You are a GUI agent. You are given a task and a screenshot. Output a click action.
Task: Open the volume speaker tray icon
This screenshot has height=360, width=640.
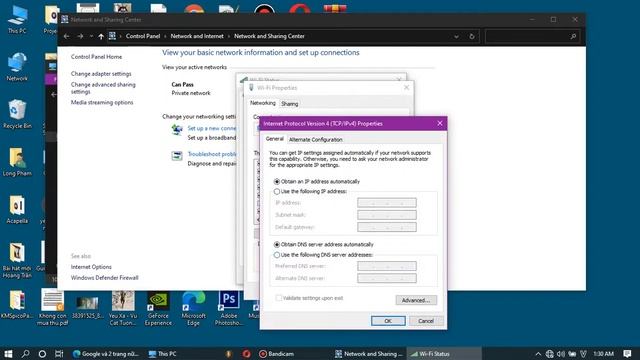click(x=561, y=354)
